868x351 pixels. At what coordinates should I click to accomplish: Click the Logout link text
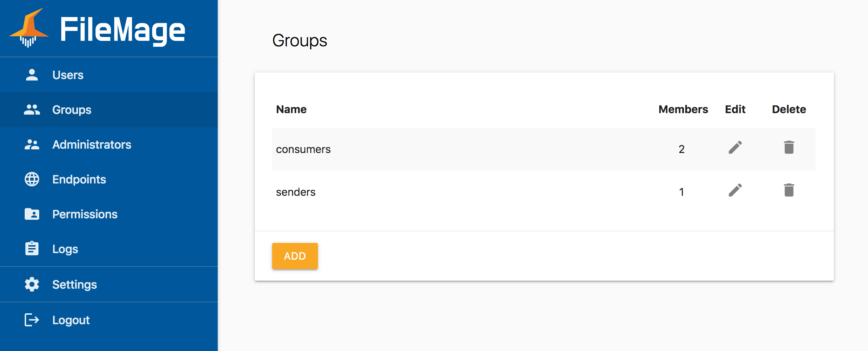(x=71, y=320)
